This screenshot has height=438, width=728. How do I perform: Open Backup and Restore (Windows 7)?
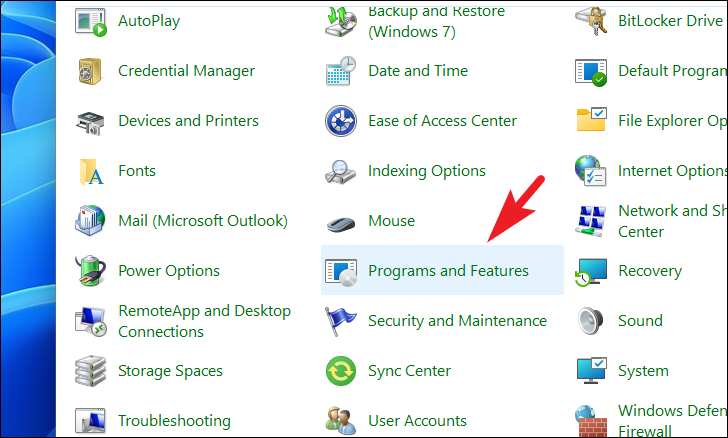436,21
